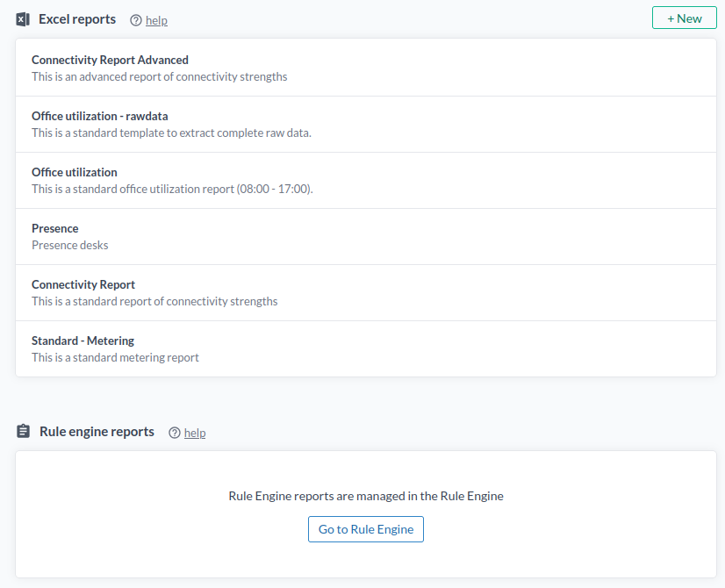Screen dimensions: 725x588
Task: Click the Rule engine reports section heading
Action: point(97,431)
